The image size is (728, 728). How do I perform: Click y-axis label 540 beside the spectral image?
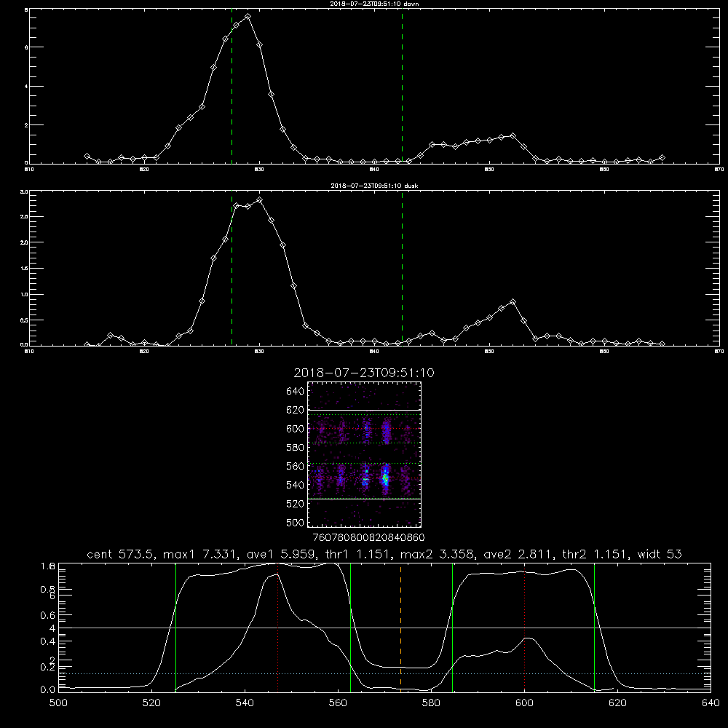click(x=295, y=485)
